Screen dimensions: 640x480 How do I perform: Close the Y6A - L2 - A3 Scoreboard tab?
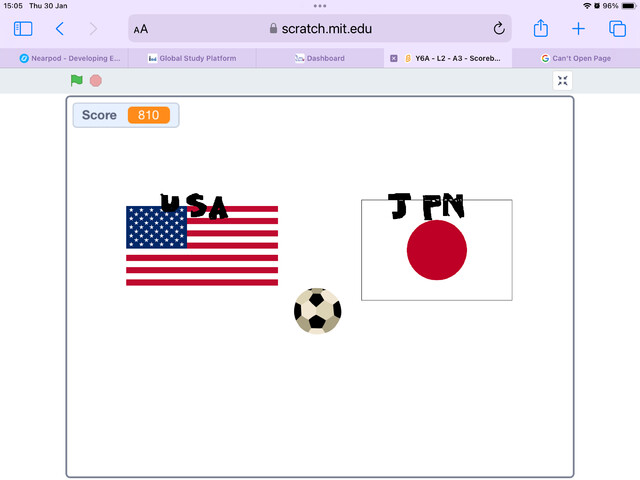[x=393, y=58]
